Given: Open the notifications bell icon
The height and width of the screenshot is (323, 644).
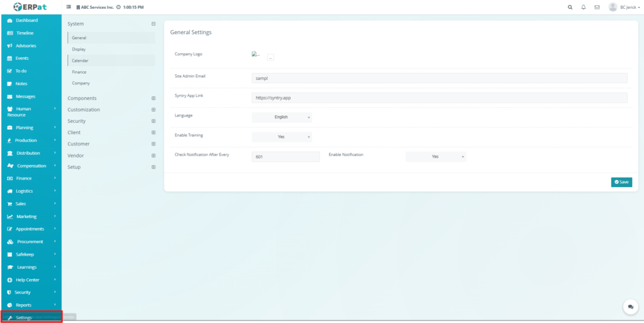Looking at the screenshot, I should [584, 7].
